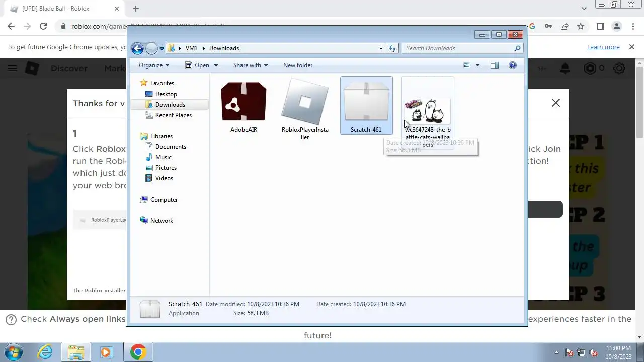Click the Explorer forward arrow button
Image resolution: width=644 pixels, height=362 pixels.
pos(151,48)
